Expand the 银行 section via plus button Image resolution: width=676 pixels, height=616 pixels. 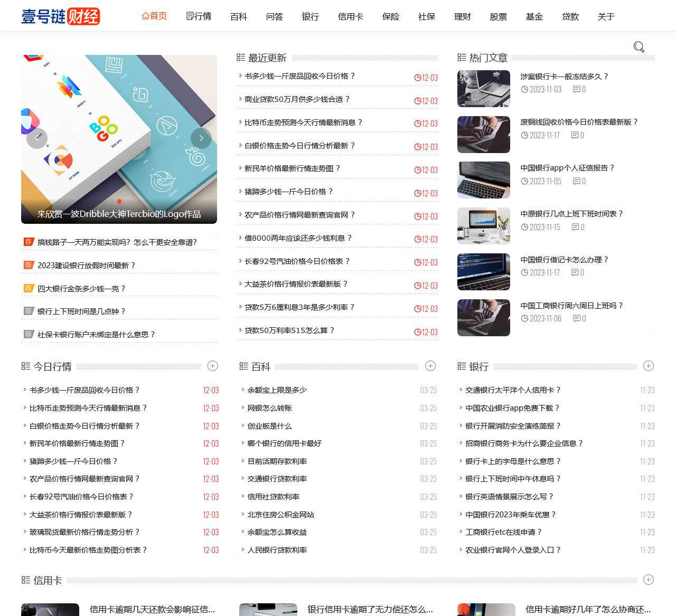[649, 365]
